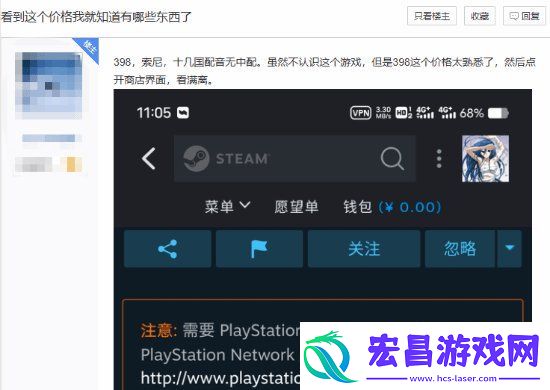Viewport: 550px width, 390px height.
Task: Click the 楼主 corner badge
Action: (89, 47)
